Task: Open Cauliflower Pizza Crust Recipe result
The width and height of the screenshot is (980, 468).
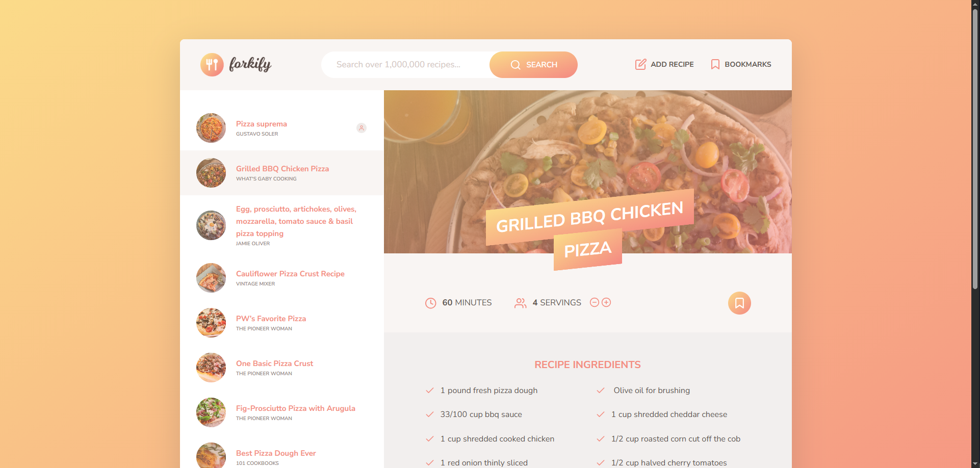Action: pos(282,278)
